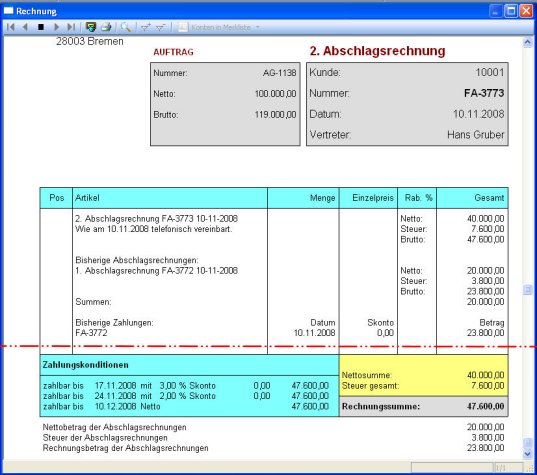Go to previous page of report

pyautogui.click(x=25, y=27)
